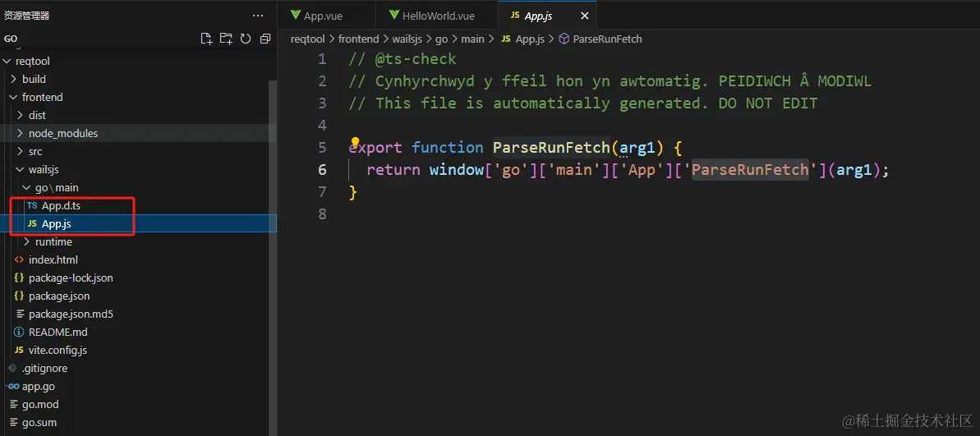
Task: Click wailsjs in the breadcrumb
Action: pyautogui.click(x=407, y=39)
